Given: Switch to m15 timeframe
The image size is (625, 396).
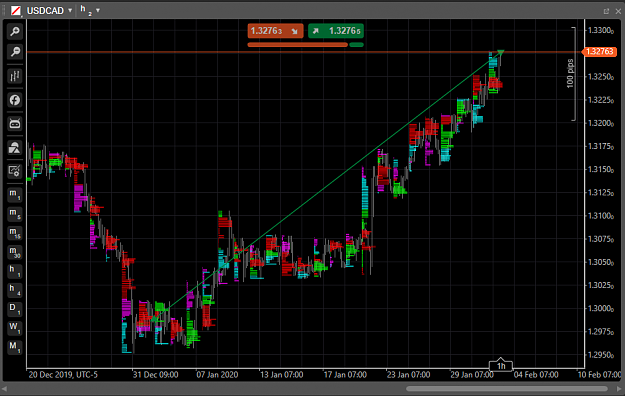Looking at the screenshot, I should point(15,232).
